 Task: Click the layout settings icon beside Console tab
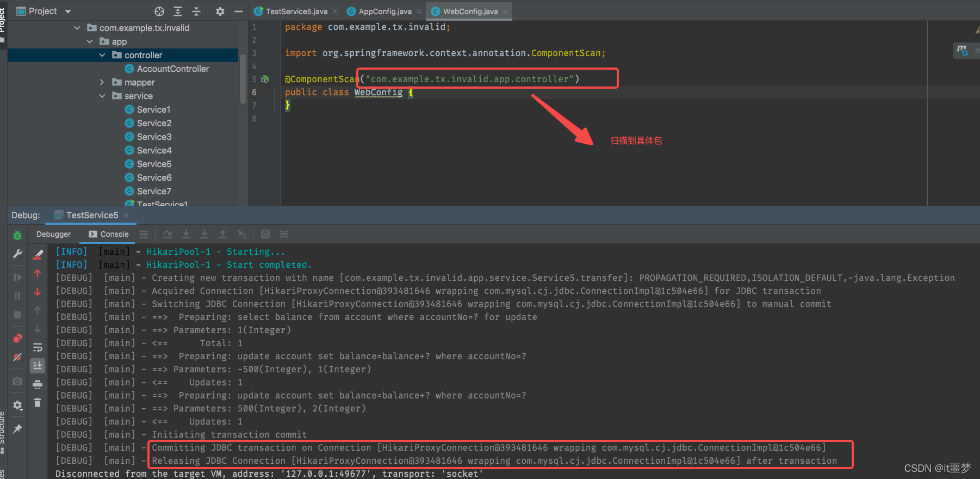point(144,234)
